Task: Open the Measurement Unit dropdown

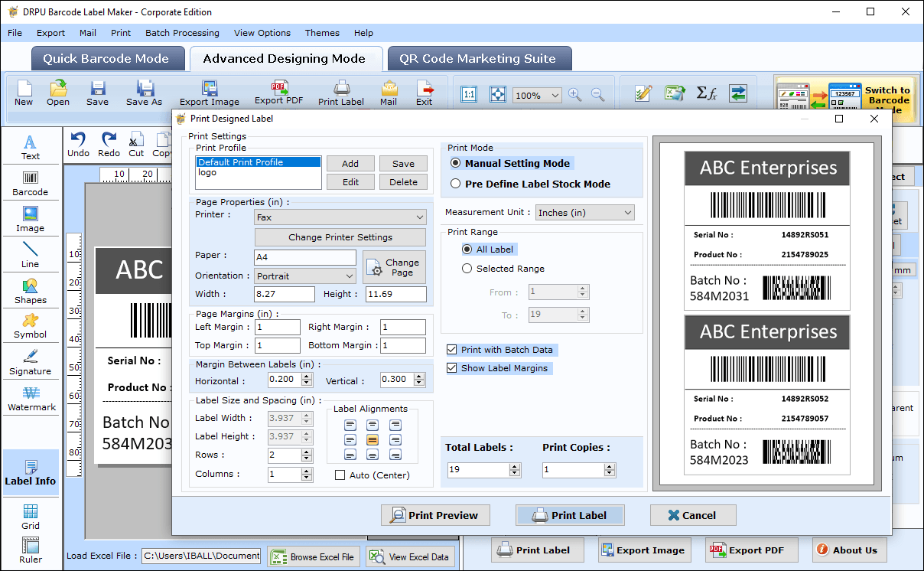Action: pyautogui.click(x=585, y=212)
